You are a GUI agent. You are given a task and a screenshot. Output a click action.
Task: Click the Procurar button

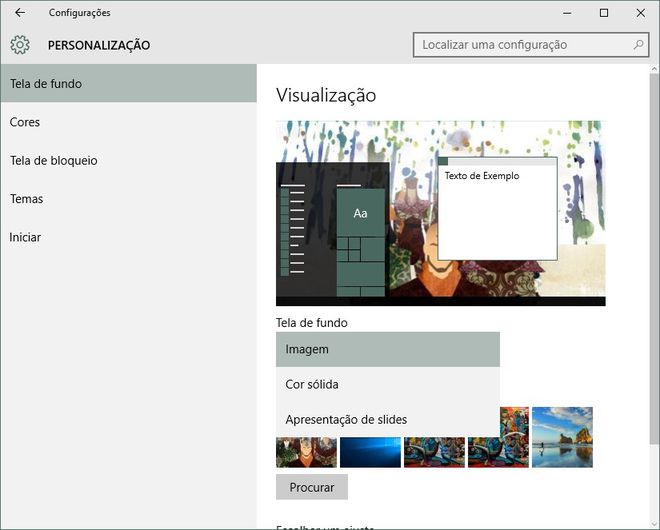tap(312, 487)
